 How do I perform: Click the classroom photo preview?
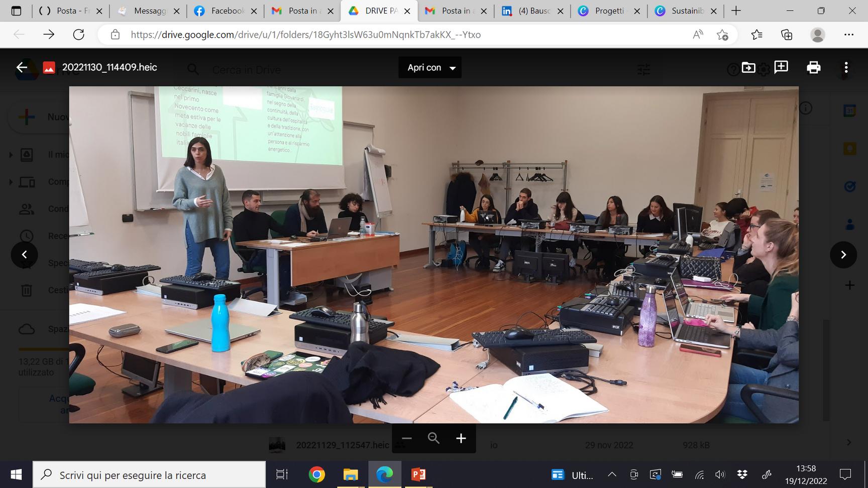[x=433, y=255]
